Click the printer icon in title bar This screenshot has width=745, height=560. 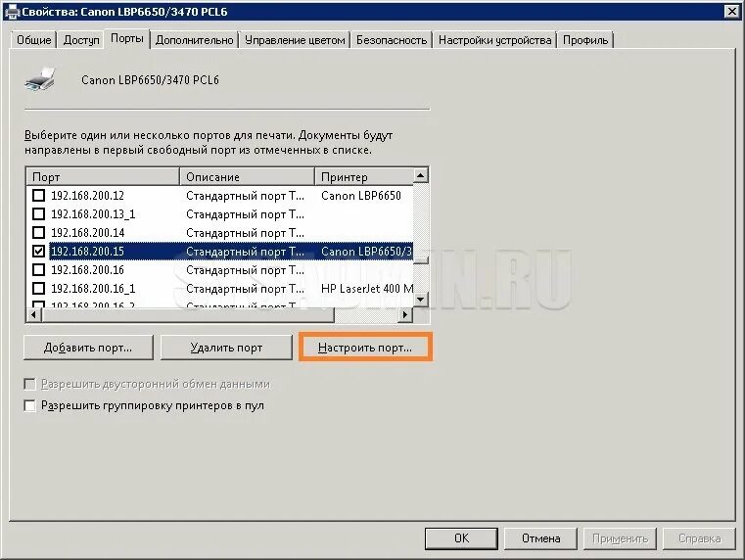click(12, 11)
